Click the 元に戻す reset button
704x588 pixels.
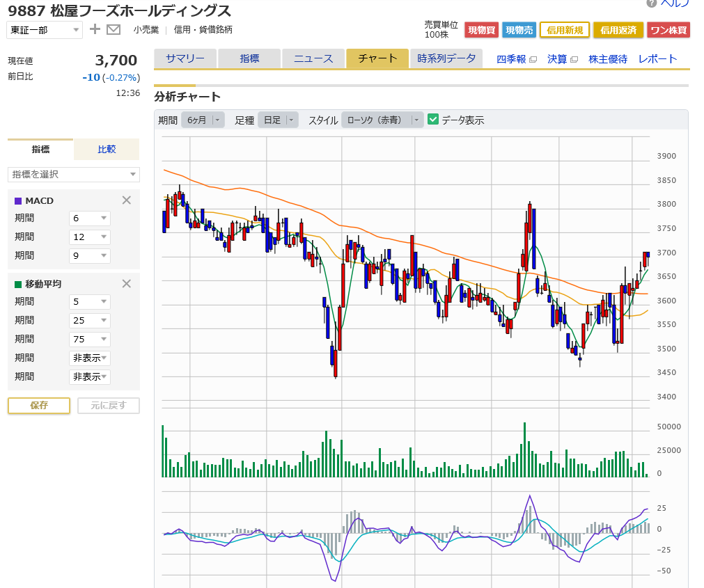[109, 406]
